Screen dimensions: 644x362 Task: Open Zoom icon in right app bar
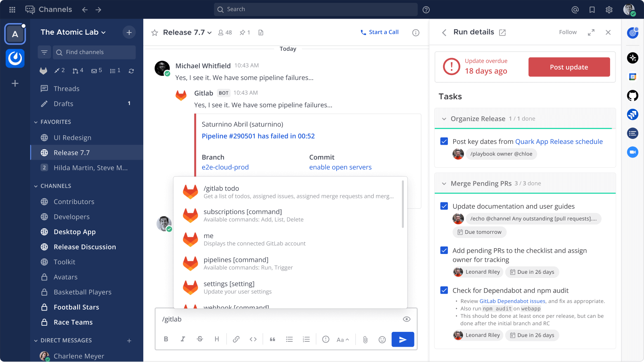[632, 152]
